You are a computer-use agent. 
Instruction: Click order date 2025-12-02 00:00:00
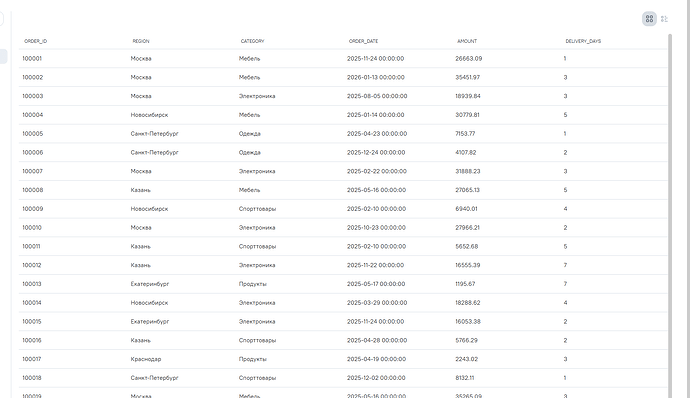click(376, 378)
